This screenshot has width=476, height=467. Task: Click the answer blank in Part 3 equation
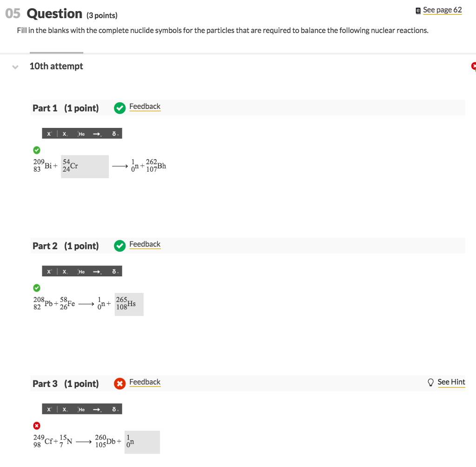click(142, 442)
